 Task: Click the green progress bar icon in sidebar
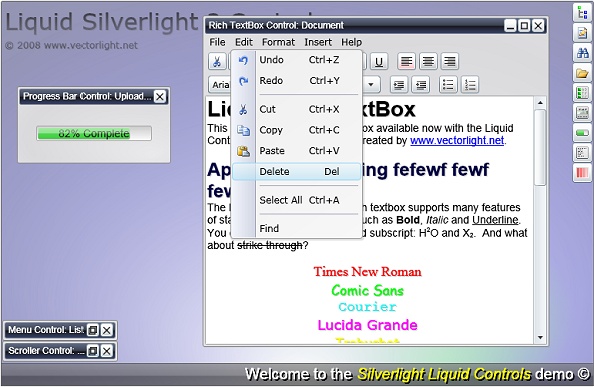(582, 133)
